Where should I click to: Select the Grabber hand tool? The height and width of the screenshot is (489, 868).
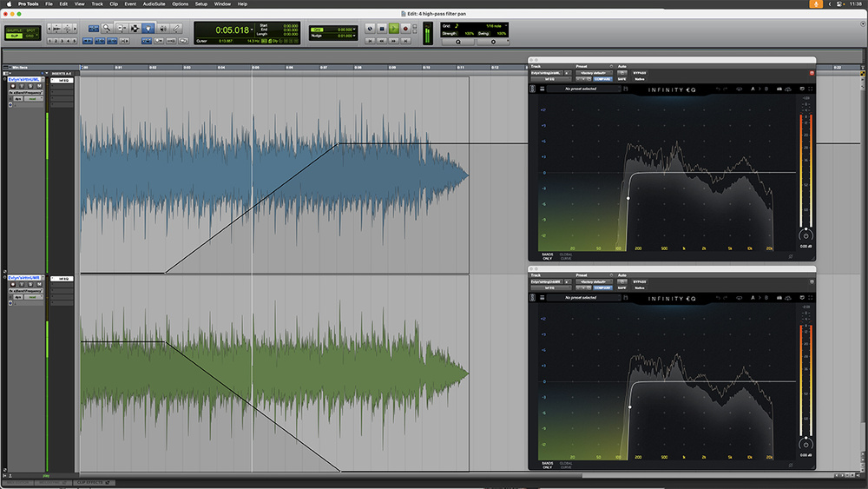click(x=148, y=28)
